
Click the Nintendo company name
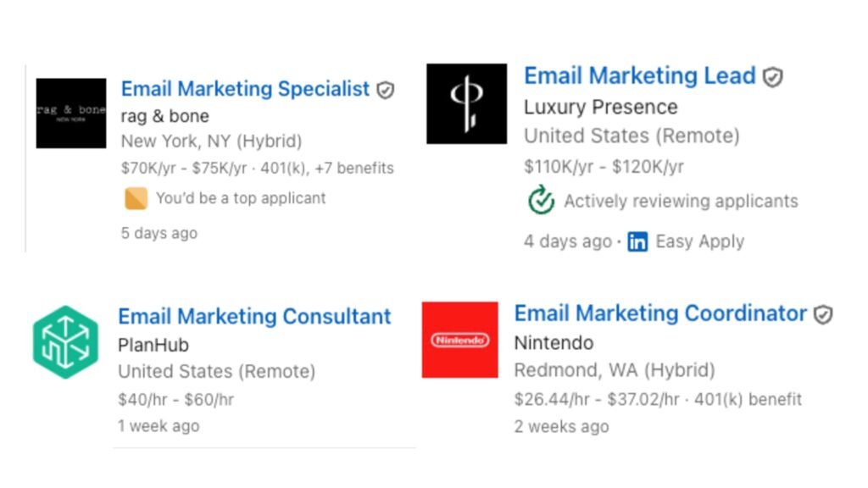[x=554, y=343]
